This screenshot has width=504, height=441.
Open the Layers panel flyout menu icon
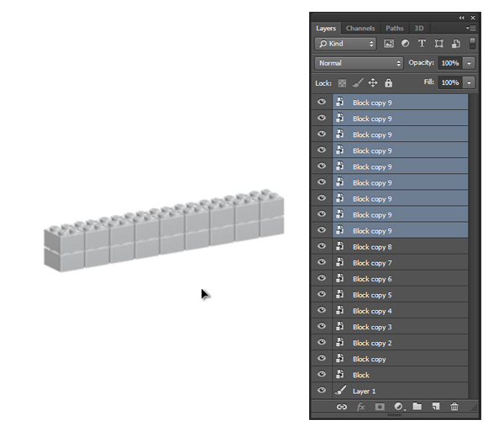pos(471,29)
